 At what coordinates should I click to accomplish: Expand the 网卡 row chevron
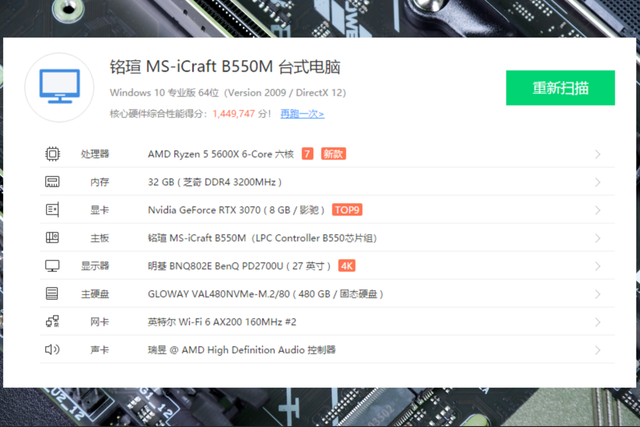pyautogui.click(x=598, y=322)
